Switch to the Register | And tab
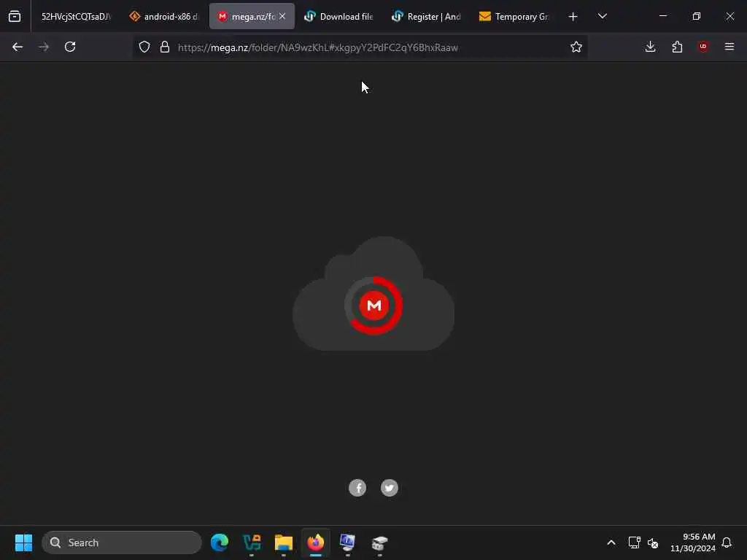747x560 pixels. 427,16
